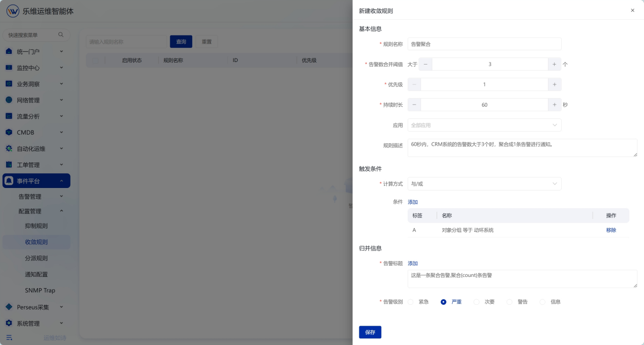Increase 持续时长 with plus button
The height and width of the screenshot is (345, 644).
(555, 105)
